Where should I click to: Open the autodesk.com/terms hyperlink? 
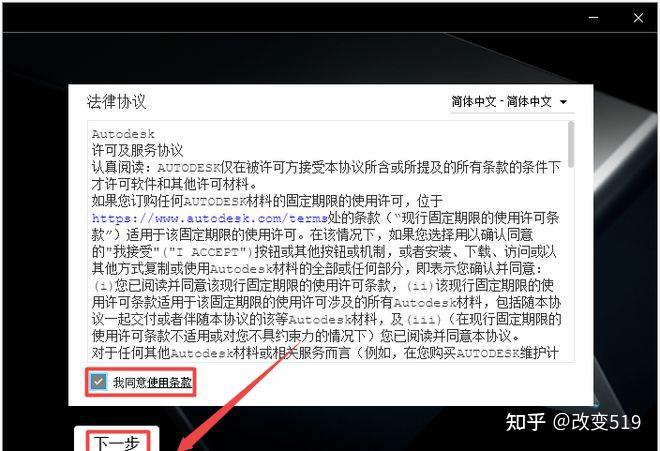coord(210,218)
